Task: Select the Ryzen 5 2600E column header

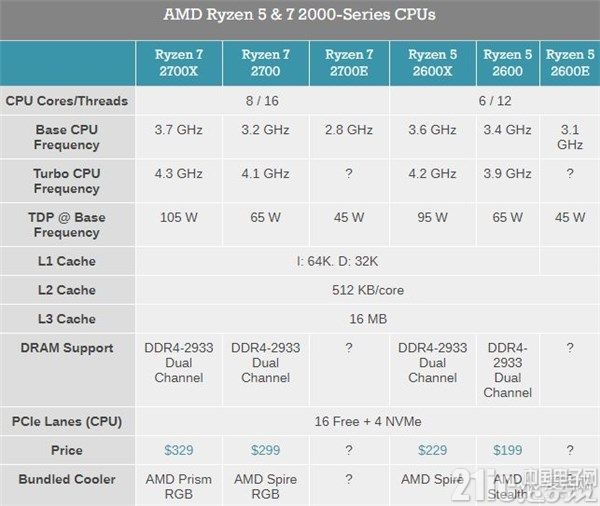Action: pos(570,63)
